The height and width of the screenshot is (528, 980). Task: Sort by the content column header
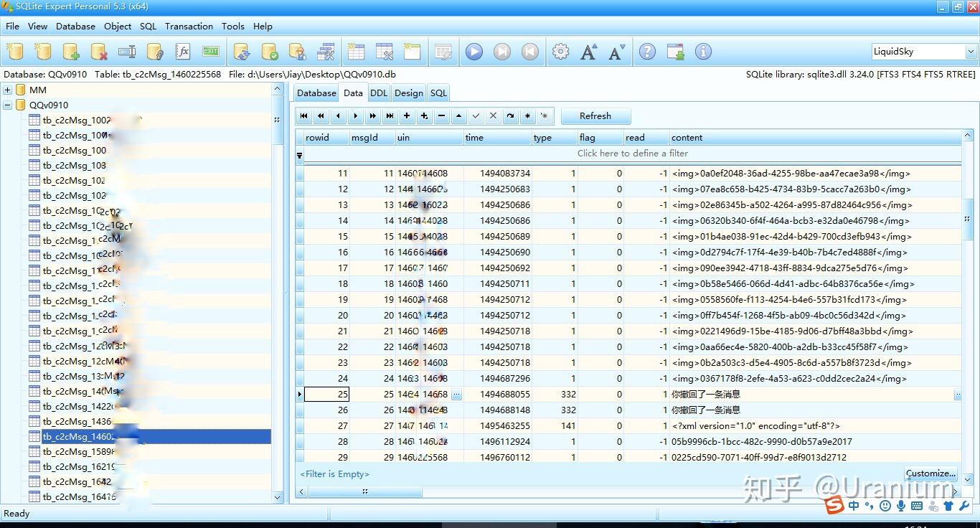(815, 138)
